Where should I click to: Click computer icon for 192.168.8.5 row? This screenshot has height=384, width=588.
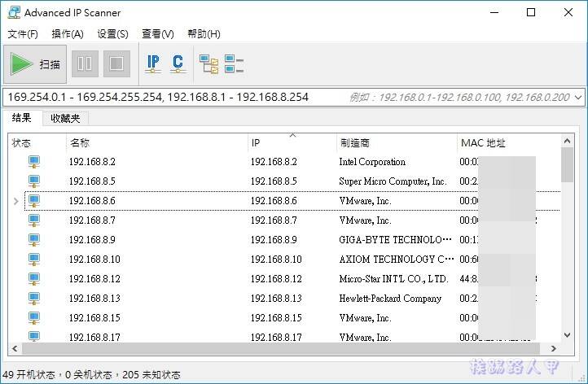(34, 181)
